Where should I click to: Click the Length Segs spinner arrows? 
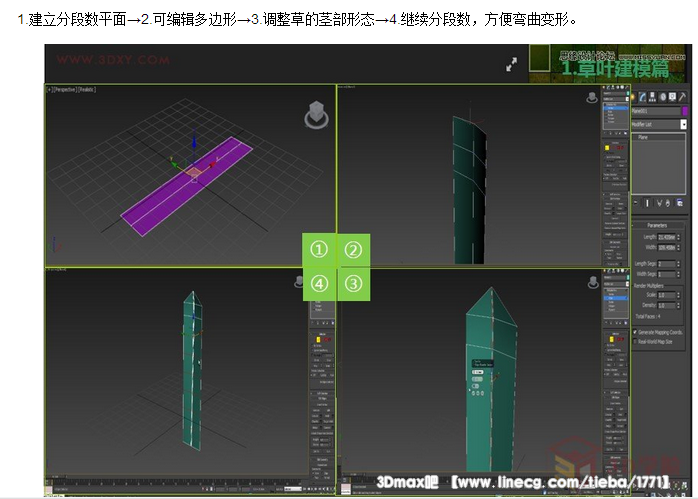(678, 264)
